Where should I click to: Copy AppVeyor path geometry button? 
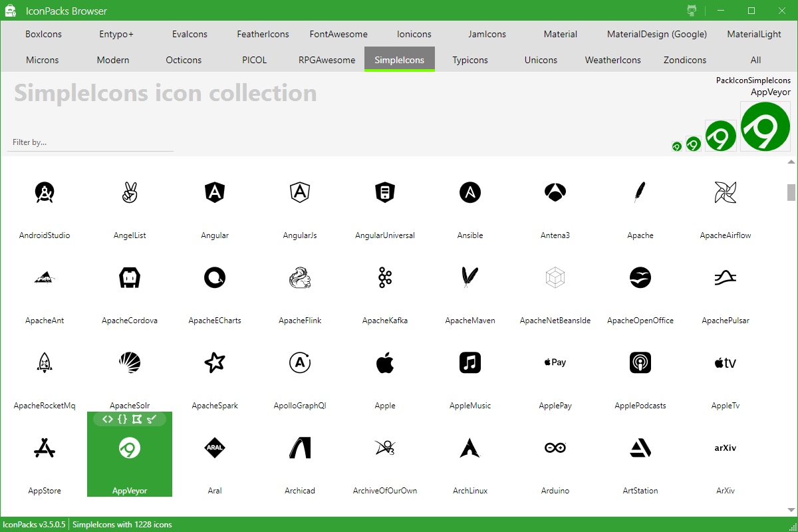tap(137, 419)
